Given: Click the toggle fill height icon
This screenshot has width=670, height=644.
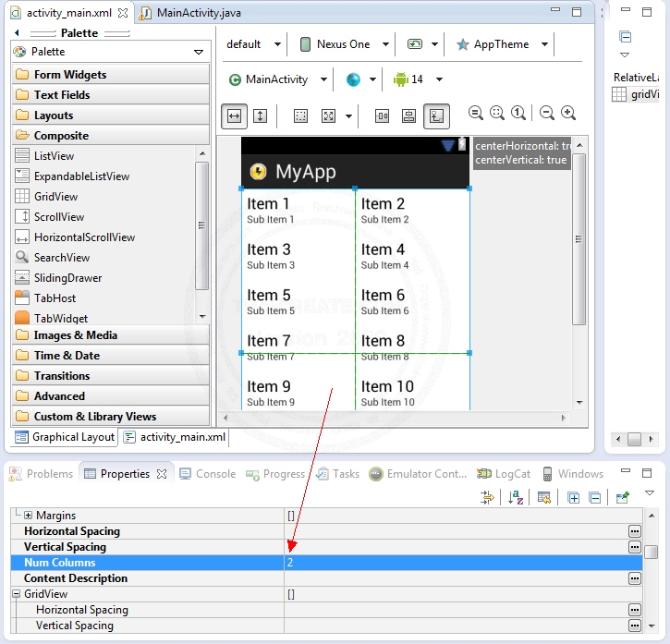Looking at the screenshot, I should point(260,115).
